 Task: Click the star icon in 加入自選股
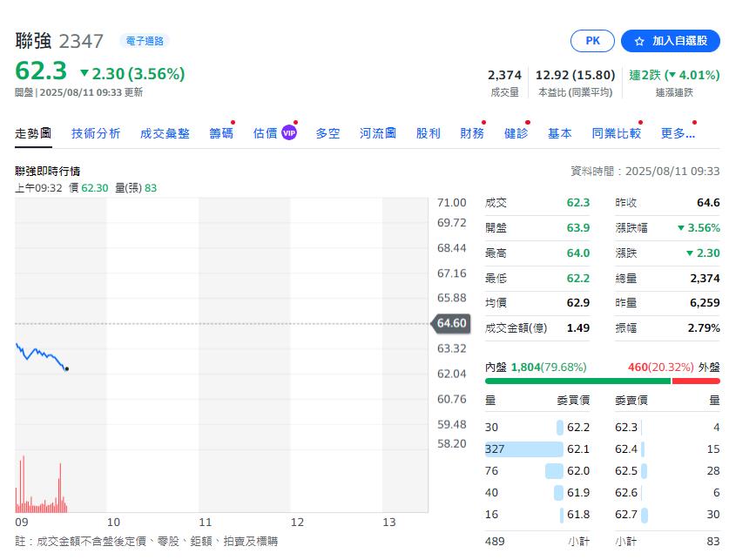[639, 41]
